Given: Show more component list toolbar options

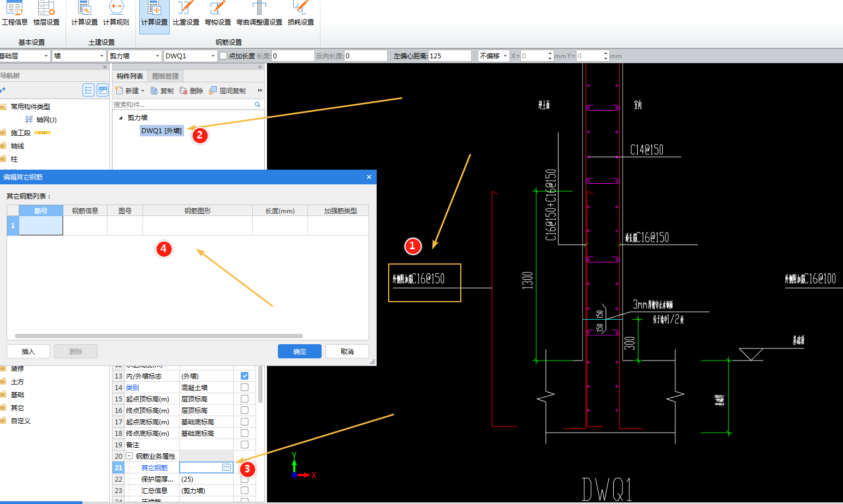Looking at the screenshot, I should 260,91.
